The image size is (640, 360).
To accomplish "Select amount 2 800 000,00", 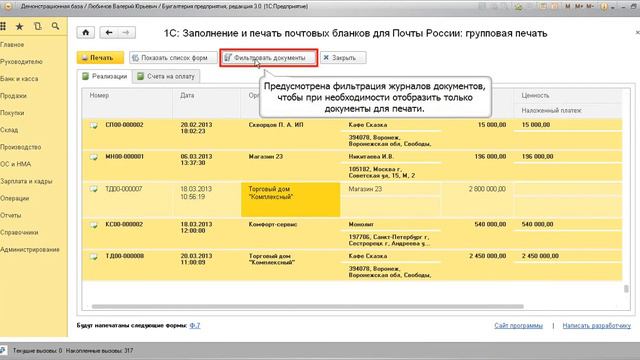I will click(x=487, y=189).
